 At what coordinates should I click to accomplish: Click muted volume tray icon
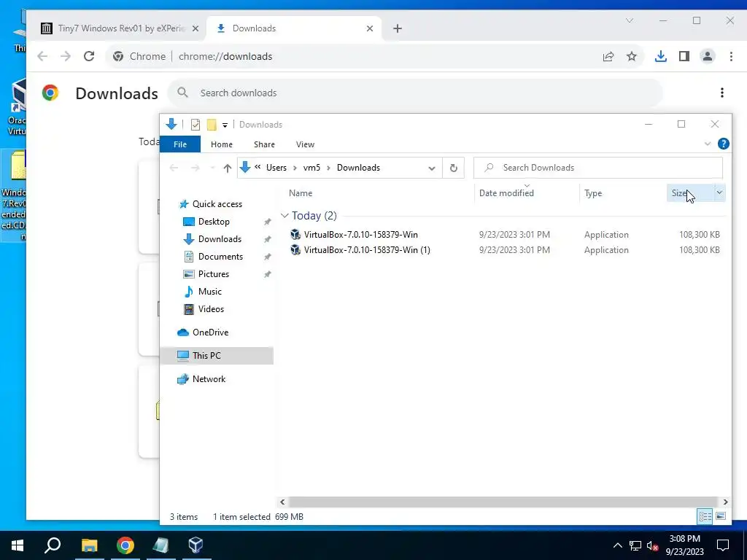(x=652, y=545)
